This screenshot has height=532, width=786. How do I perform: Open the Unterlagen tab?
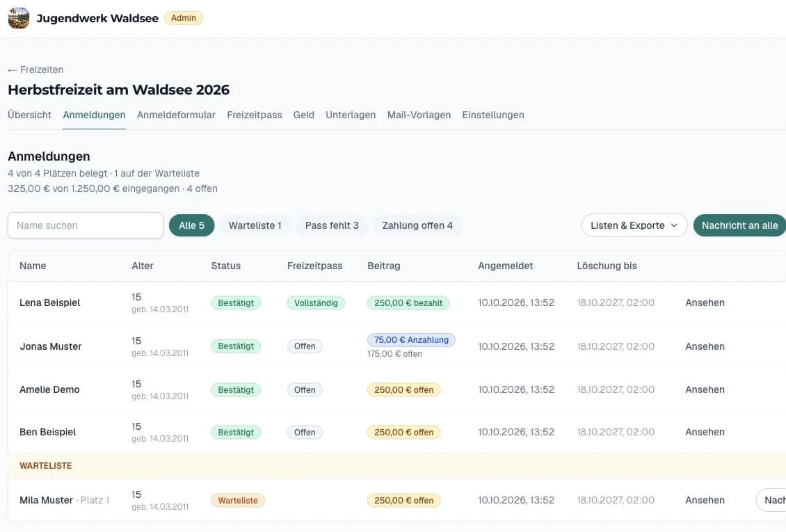click(x=351, y=115)
